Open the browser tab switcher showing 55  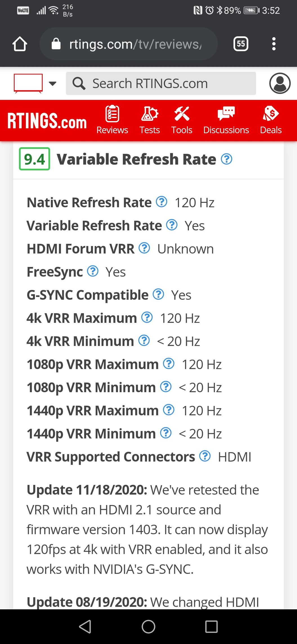pyautogui.click(x=241, y=44)
